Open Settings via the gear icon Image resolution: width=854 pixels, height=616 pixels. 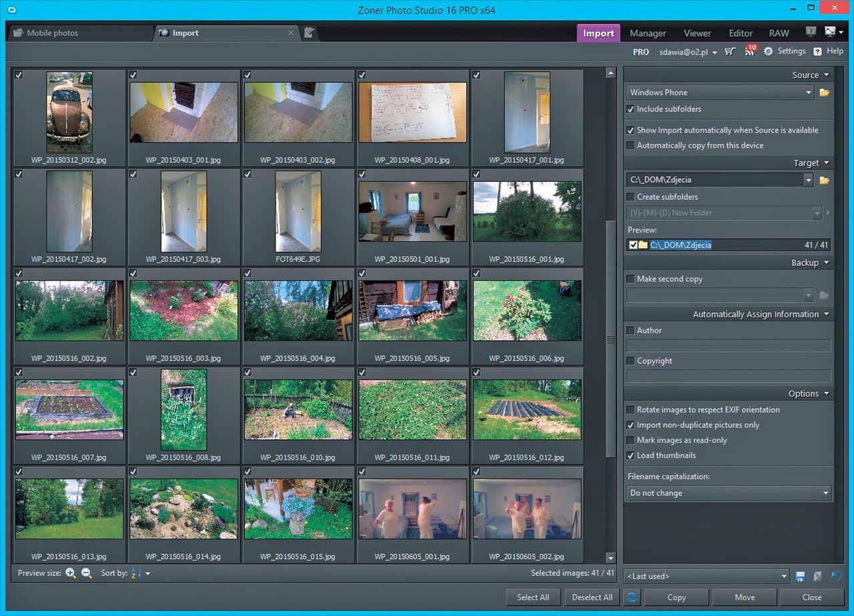(769, 51)
